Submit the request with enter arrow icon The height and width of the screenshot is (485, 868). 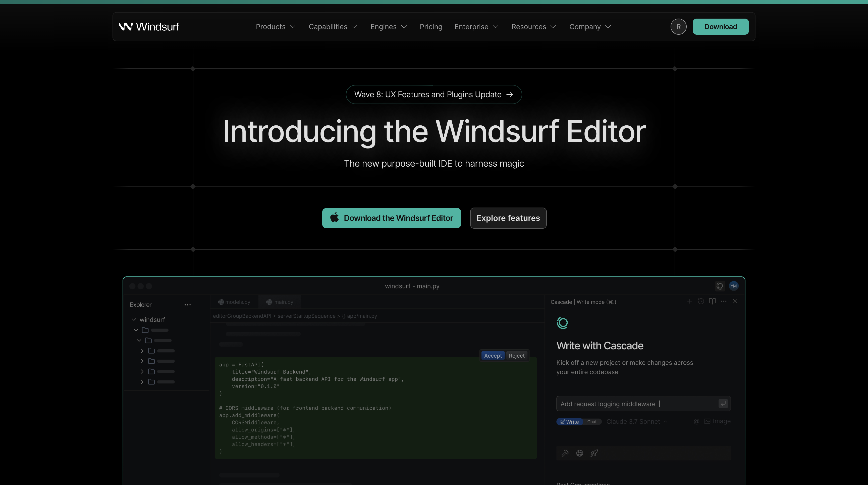[723, 403]
